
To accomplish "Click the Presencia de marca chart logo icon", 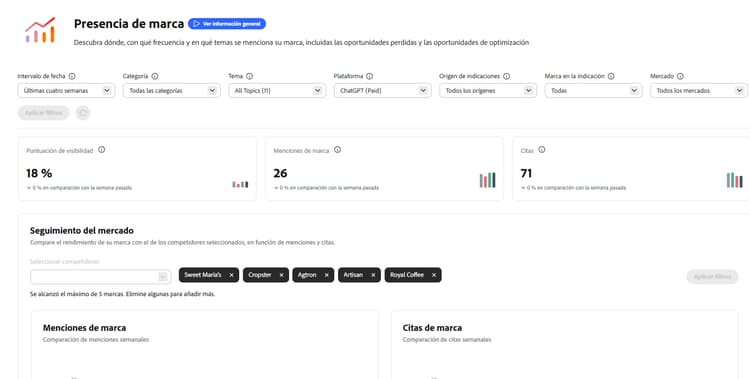I will tap(40, 30).
